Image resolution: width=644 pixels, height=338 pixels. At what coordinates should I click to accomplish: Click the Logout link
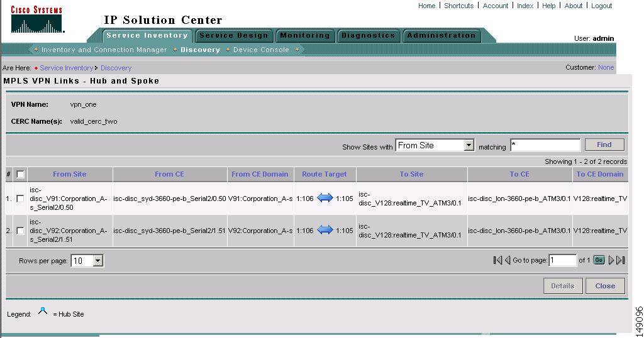602,6
